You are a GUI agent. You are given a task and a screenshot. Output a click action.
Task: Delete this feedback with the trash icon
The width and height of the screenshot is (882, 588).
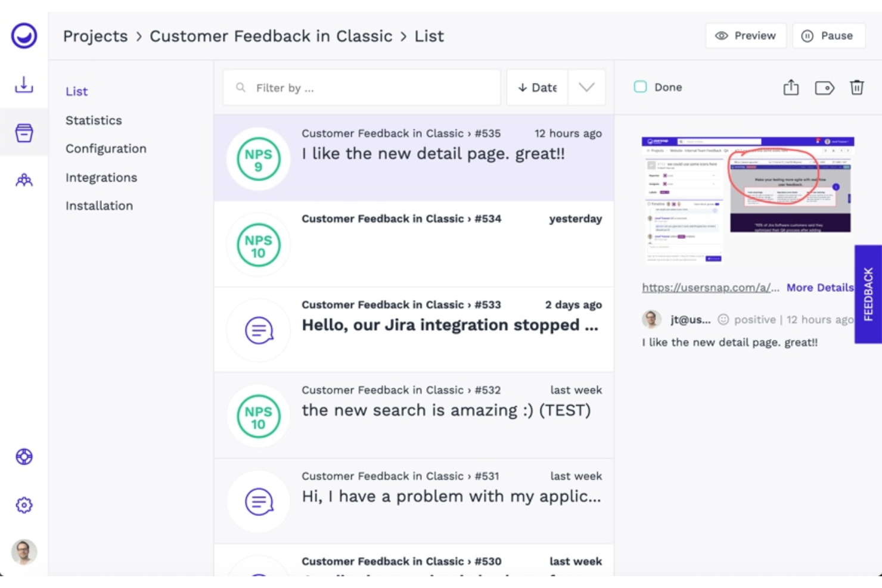(x=857, y=87)
